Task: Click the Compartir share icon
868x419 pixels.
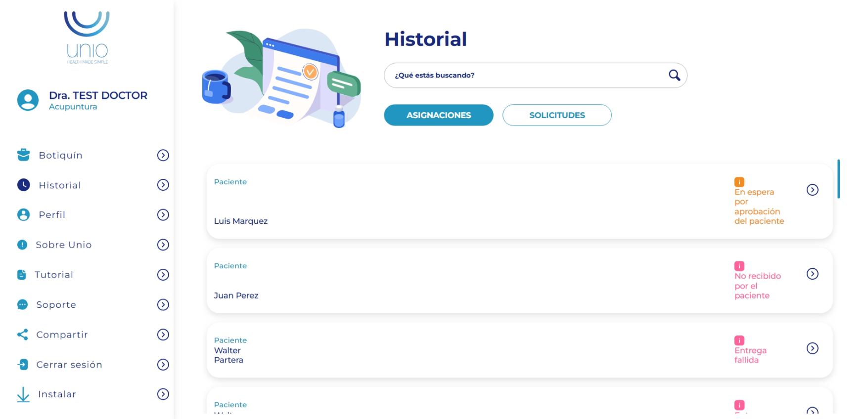Action: coord(22,335)
